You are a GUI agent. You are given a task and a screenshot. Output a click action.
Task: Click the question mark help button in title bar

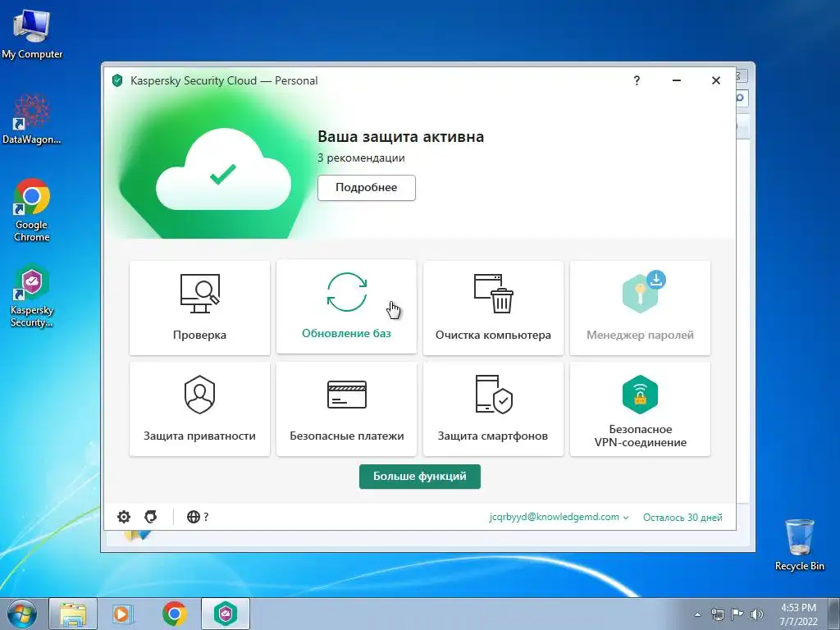pos(637,80)
